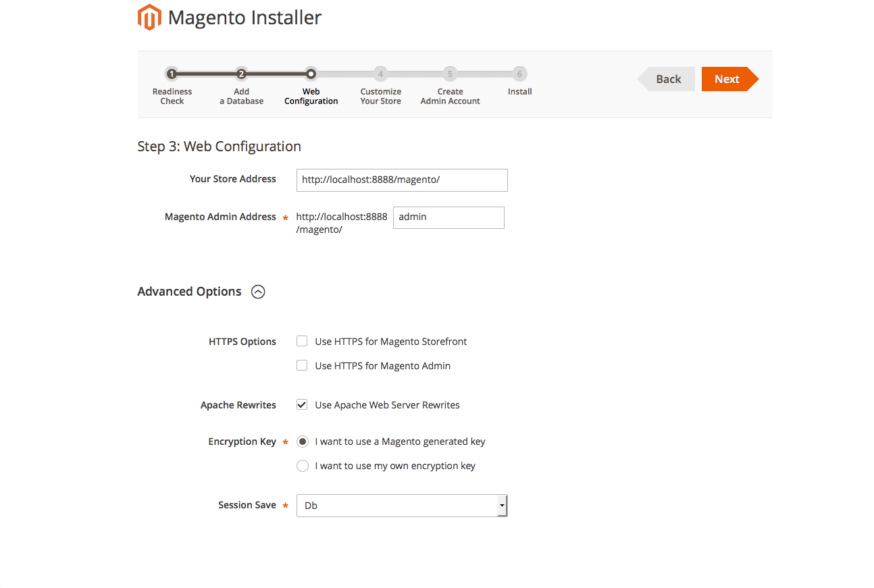Select the Magento generated key option
This screenshot has width=874, height=588.
(303, 442)
